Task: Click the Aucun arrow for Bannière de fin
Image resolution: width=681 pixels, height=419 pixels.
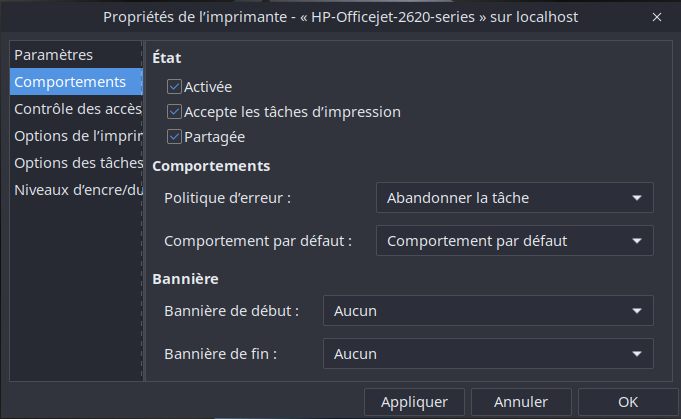Action: pos(637,354)
